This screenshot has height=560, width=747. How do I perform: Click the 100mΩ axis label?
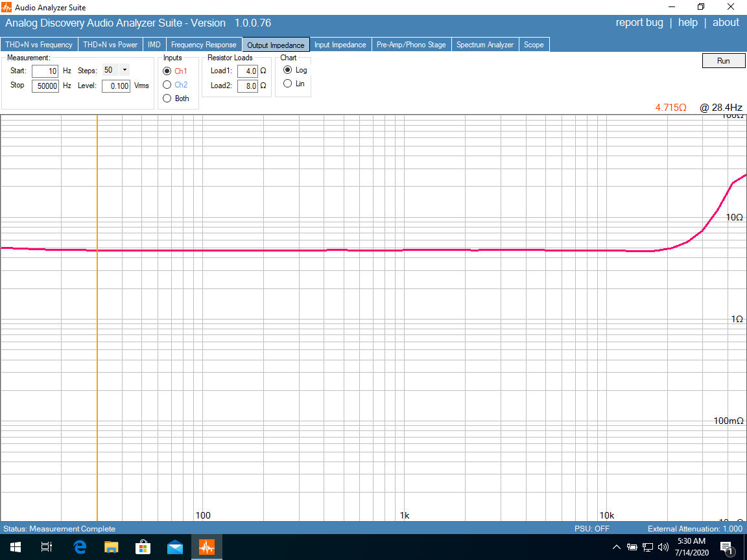728,421
